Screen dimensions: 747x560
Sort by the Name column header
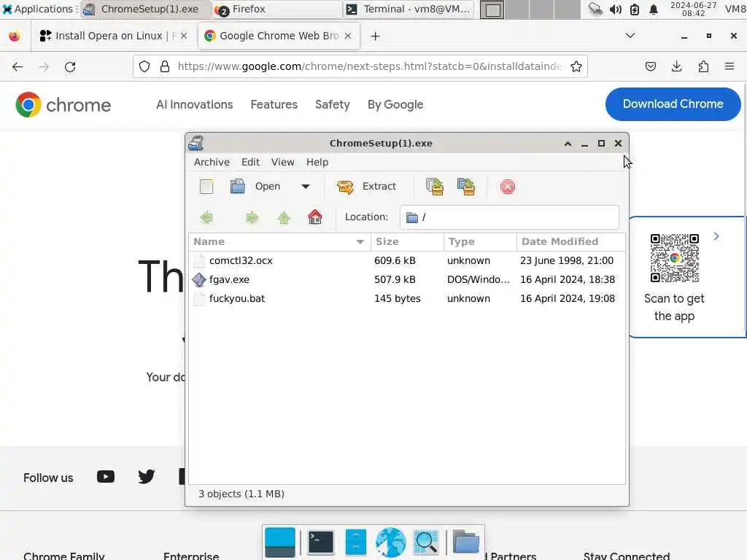coord(279,241)
